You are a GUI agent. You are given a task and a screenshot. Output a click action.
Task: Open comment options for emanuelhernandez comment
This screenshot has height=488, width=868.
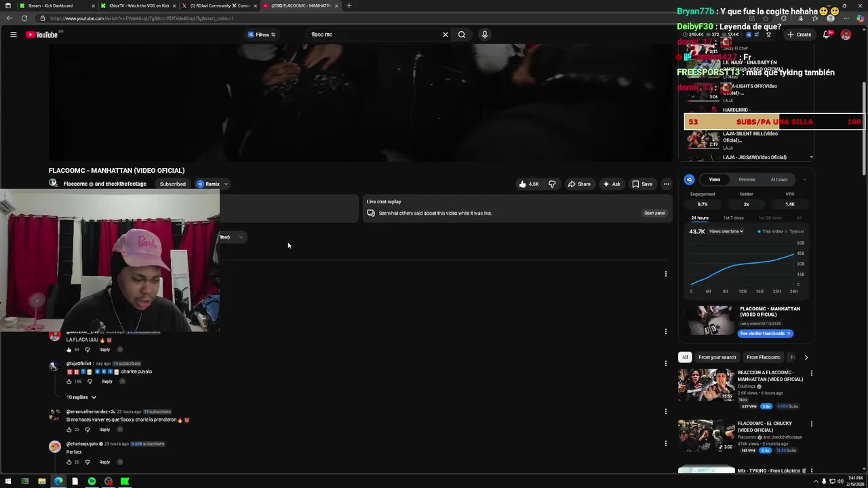click(666, 411)
